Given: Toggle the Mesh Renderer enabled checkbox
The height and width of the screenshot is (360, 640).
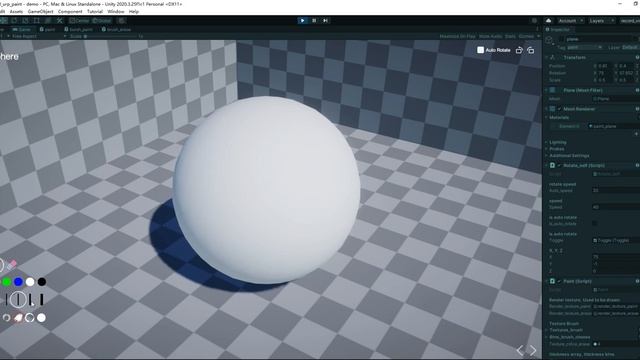Looking at the screenshot, I should click(560, 109).
